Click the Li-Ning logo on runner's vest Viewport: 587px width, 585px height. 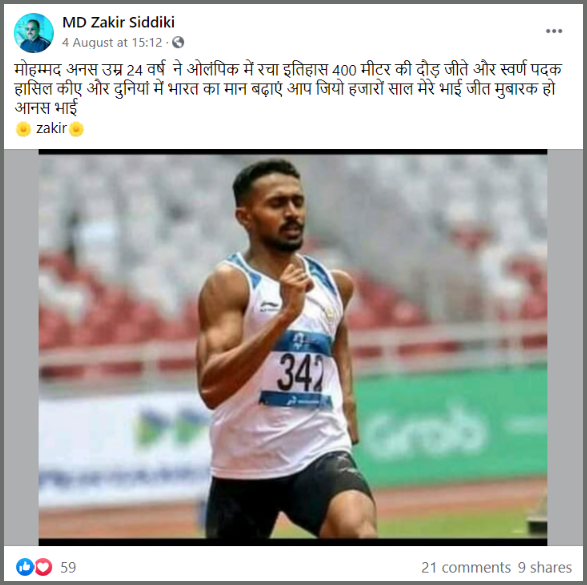(x=270, y=305)
